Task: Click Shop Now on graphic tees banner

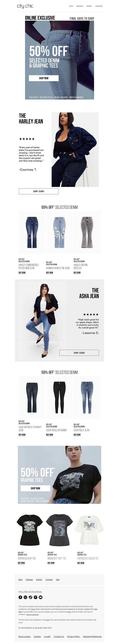Action: click(x=35, y=488)
